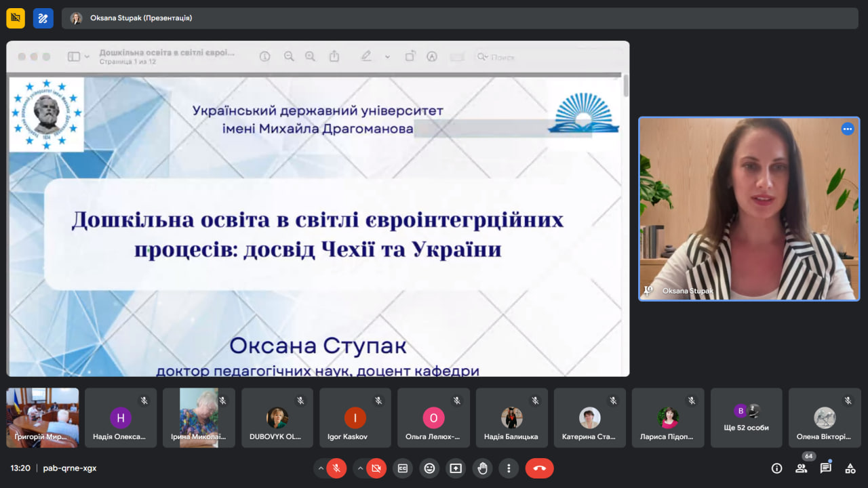Select the Markup pencil tool
868x488 pixels.
pyautogui.click(x=366, y=56)
